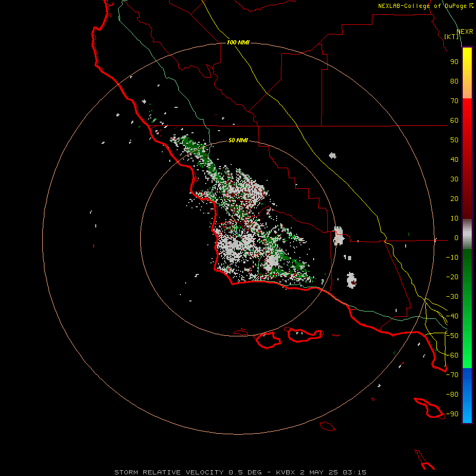Screen dimensions: 476x476
Task: Click the 10 value on the velocity scale
Action: pos(454,218)
